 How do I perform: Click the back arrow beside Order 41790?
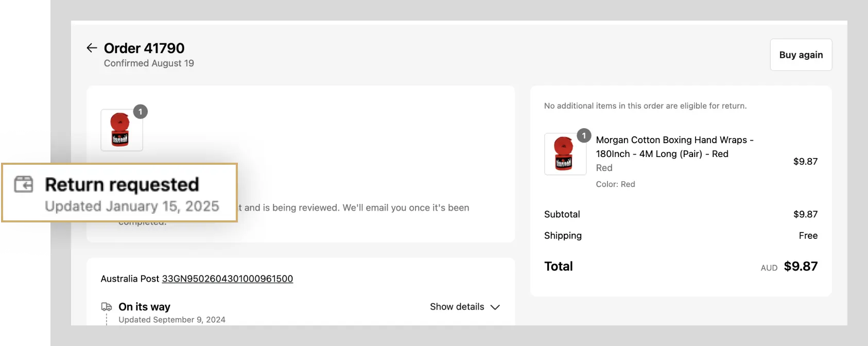pyautogui.click(x=92, y=48)
